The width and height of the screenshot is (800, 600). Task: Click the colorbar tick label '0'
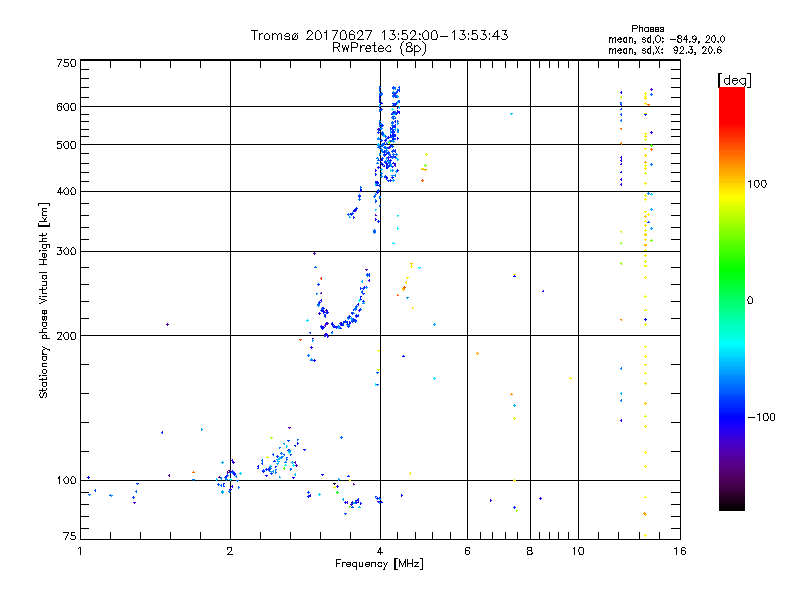(750, 301)
